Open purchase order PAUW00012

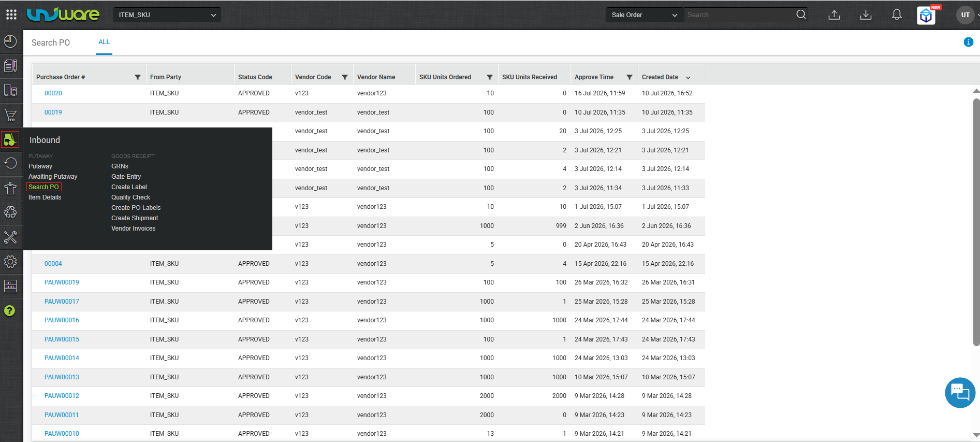pos(62,396)
